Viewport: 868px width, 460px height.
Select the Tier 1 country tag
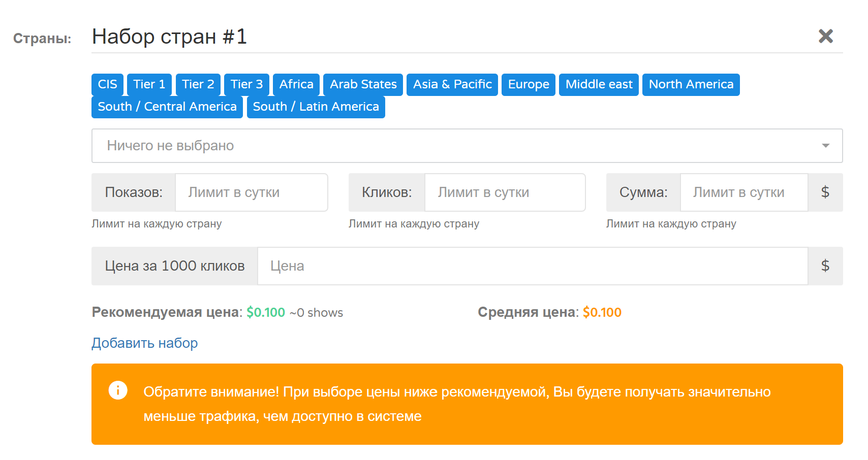click(x=149, y=84)
